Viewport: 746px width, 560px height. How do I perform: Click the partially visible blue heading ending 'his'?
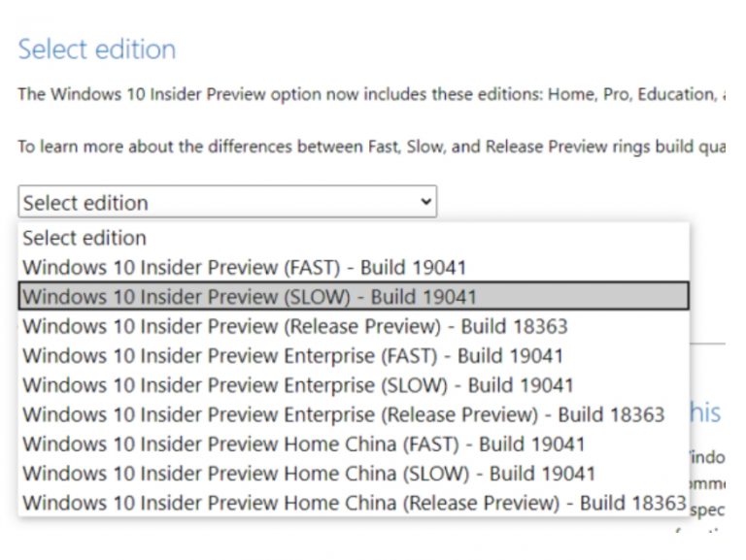(x=706, y=412)
